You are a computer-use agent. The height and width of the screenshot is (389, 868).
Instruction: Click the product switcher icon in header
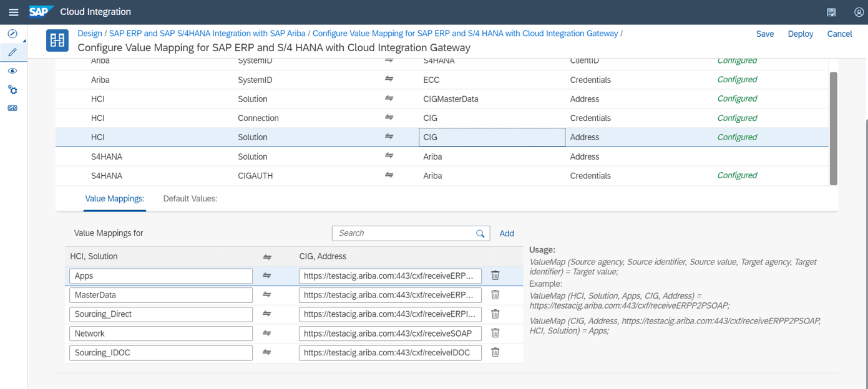coord(831,11)
